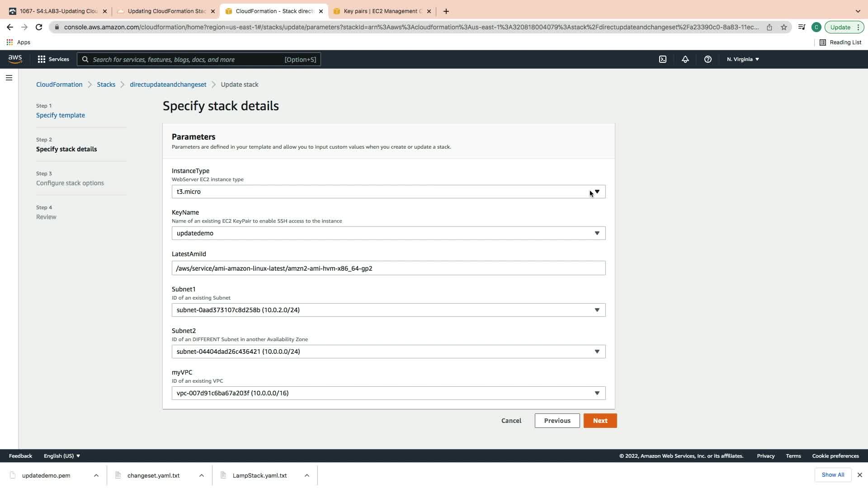Click the help question mark icon

708,59
